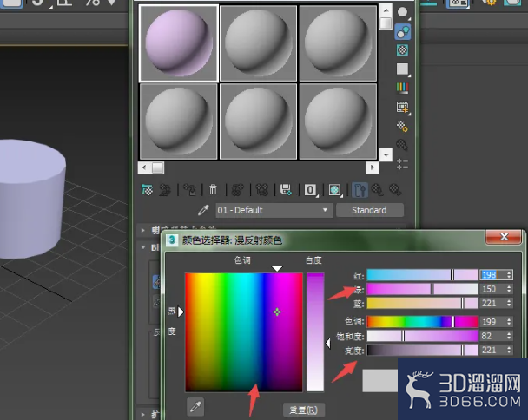Click the Standard material type button
528x420 pixels.
click(369, 210)
